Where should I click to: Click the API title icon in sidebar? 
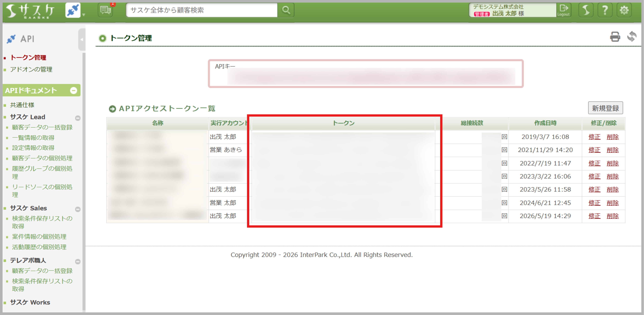(11, 39)
